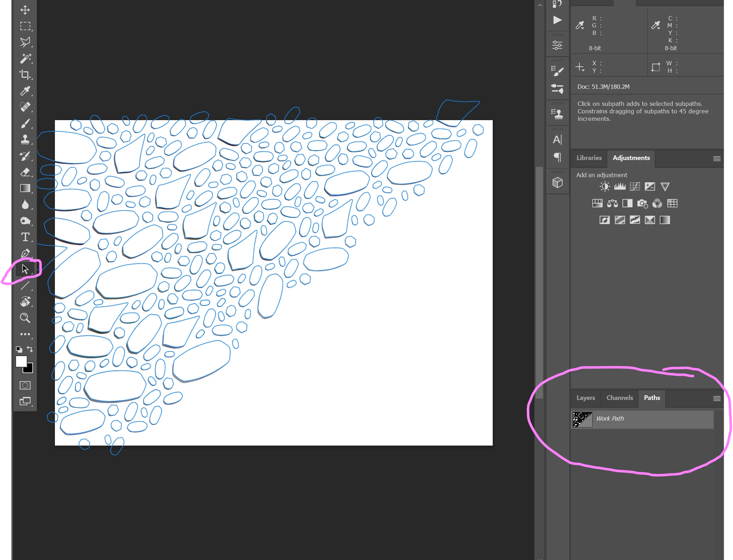Screen dimensions: 733x560
Task: Expand the extra tools ellipsis menu
Action: tap(25, 334)
